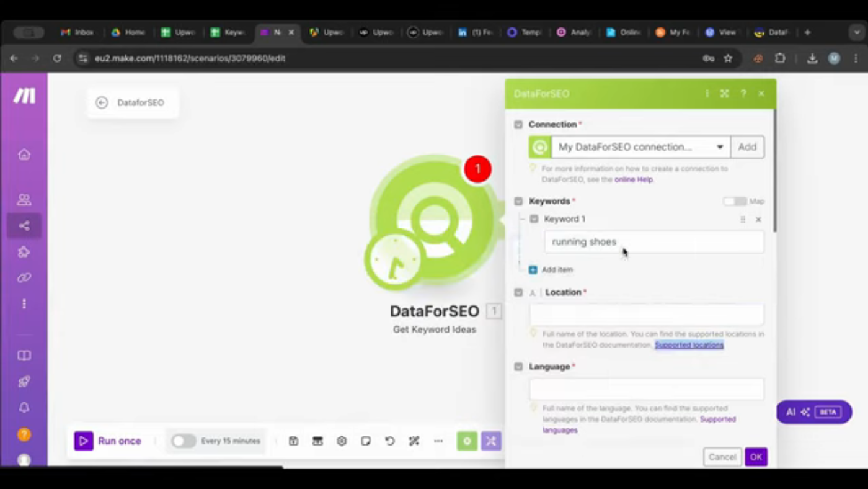
Task: Toggle the checkbox beside Keywords label
Action: point(518,202)
